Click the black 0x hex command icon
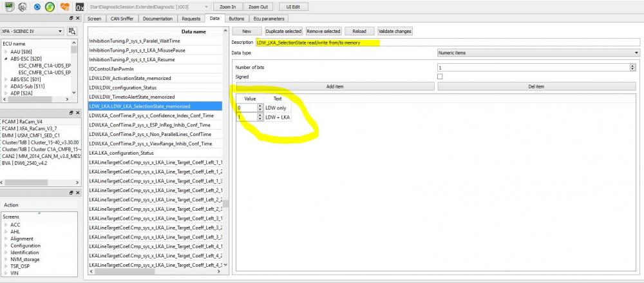 (80, 7)
